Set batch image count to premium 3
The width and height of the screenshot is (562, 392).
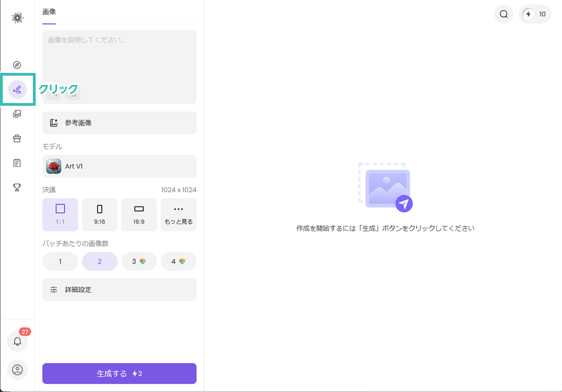pos(139,261)
